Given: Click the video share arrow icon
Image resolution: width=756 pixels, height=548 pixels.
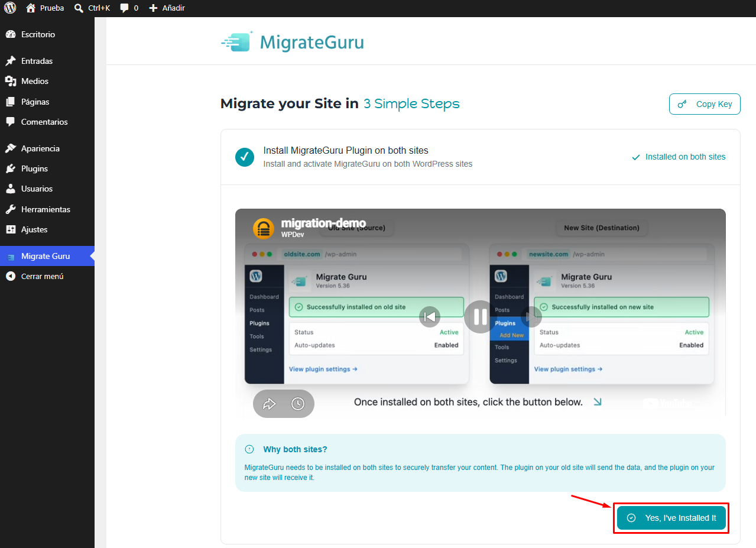Looking at the screenshot, I should (x=270, y=404).
